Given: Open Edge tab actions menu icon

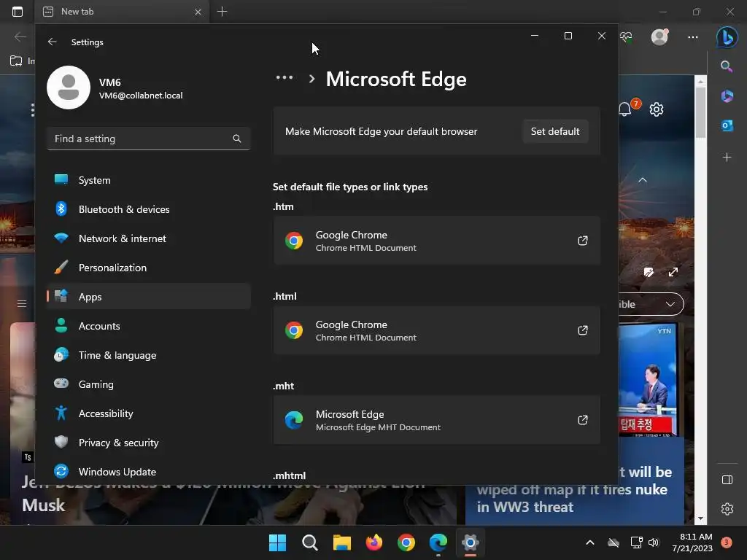Looking at the screenshot, I should [18, 12].
